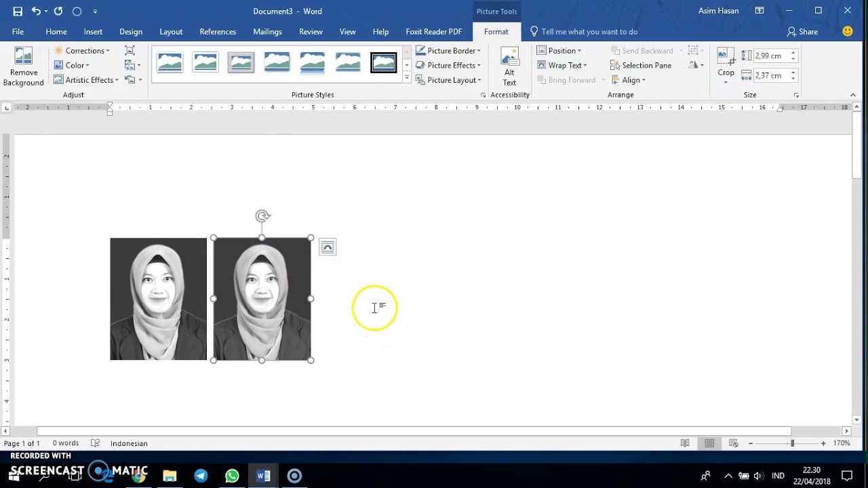Switch to Home tab
Viewport: 868px width, 488px height.
56,32
